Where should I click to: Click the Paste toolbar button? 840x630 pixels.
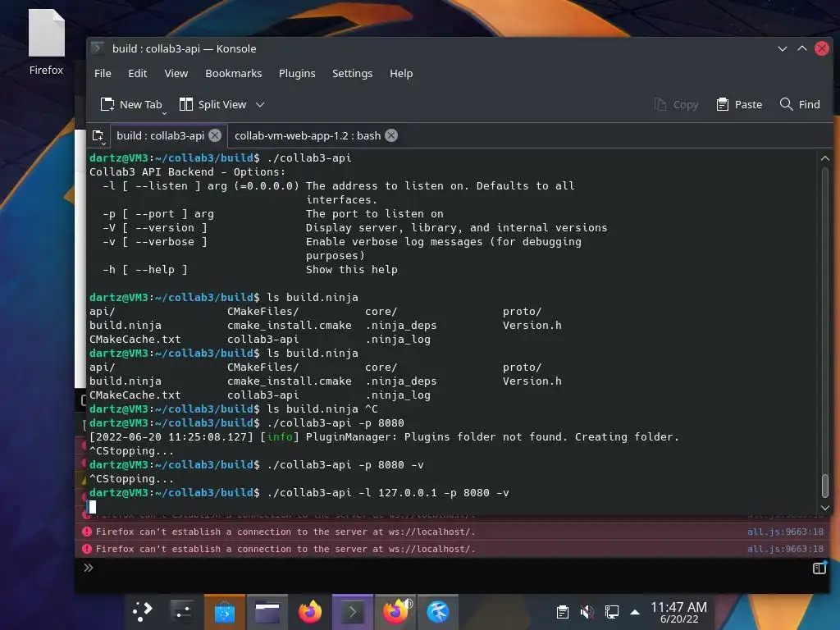click(739, 104)
